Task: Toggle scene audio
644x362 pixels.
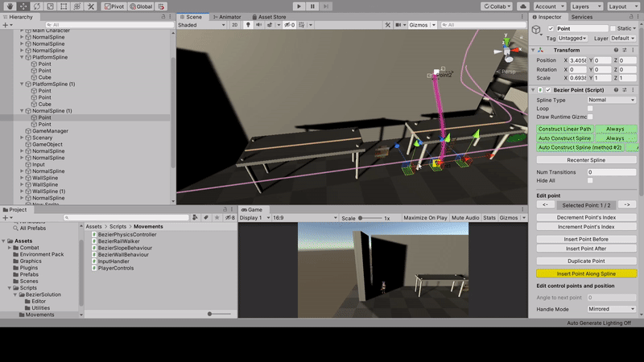Action: (258, 25)
